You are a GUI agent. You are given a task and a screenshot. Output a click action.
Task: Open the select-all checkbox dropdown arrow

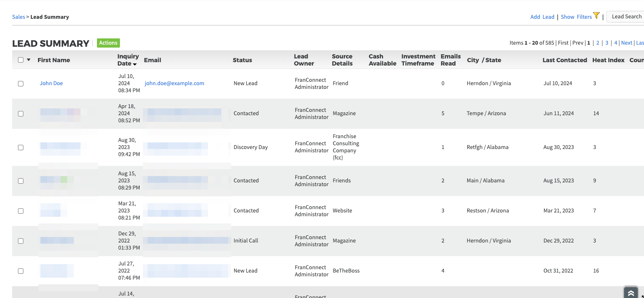click(29, 60)
